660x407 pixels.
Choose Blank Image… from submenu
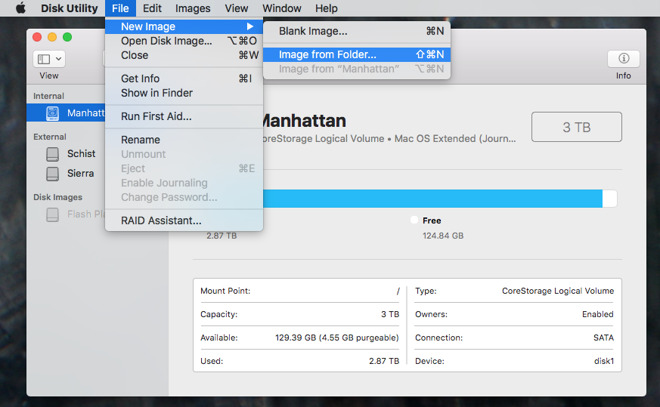point(357,31)
